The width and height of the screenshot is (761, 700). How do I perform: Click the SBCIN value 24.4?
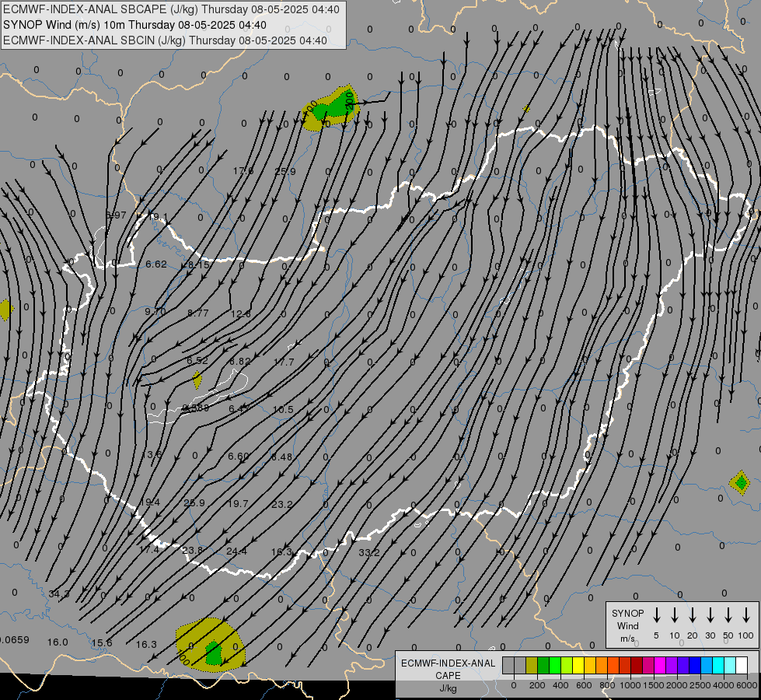pyautogui.click(x=236, y=551)
